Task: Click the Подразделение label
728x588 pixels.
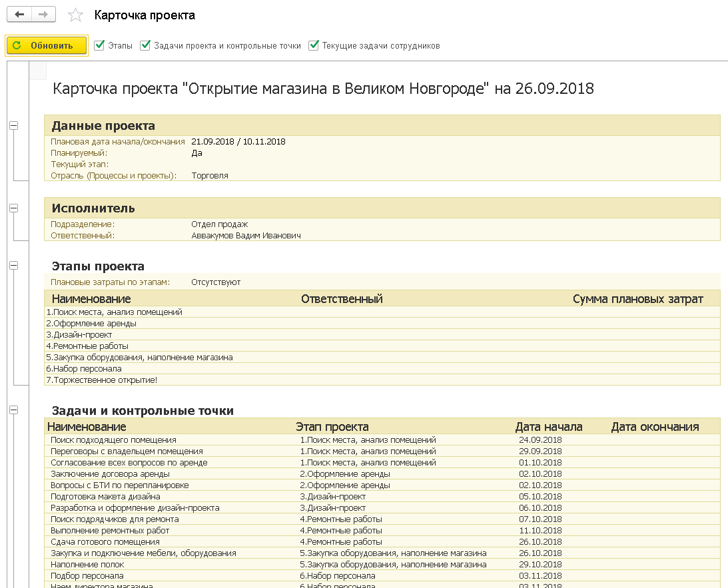Action: click(x=83, y=224)
